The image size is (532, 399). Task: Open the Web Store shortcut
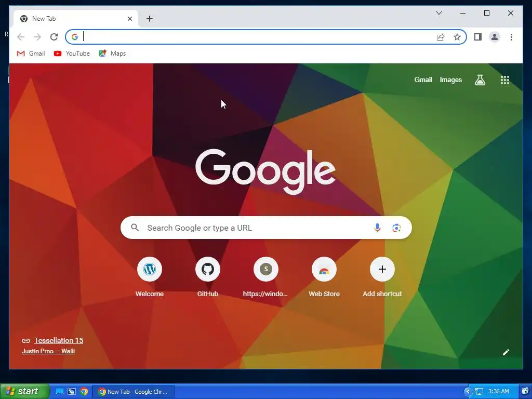(x=324, y=276)
